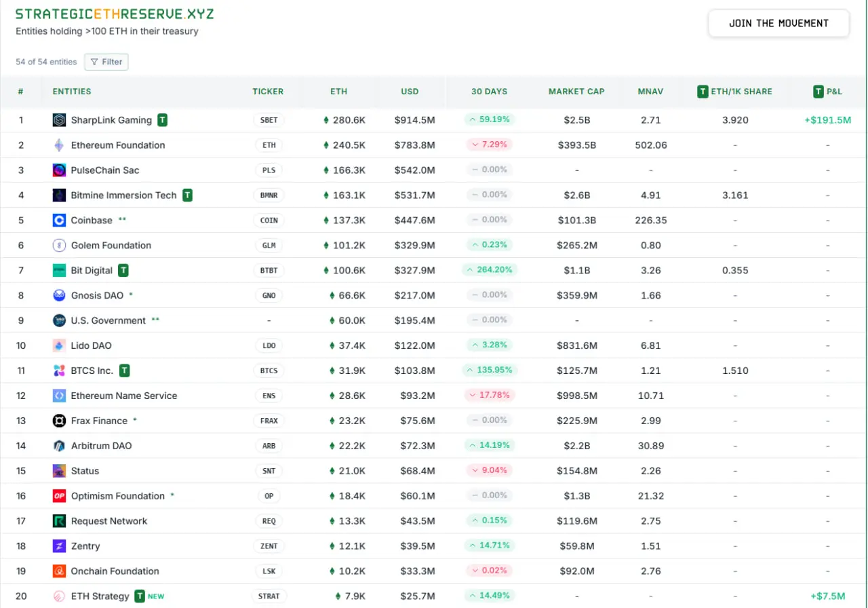Sort by MARKET CAP column header
The height and width of the screenshot is (608, 868).
tap(576, 92)
